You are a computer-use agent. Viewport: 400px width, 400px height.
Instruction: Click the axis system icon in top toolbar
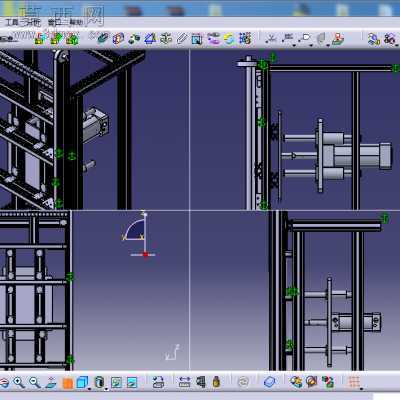pyautogui.click(x=271, y=39)
